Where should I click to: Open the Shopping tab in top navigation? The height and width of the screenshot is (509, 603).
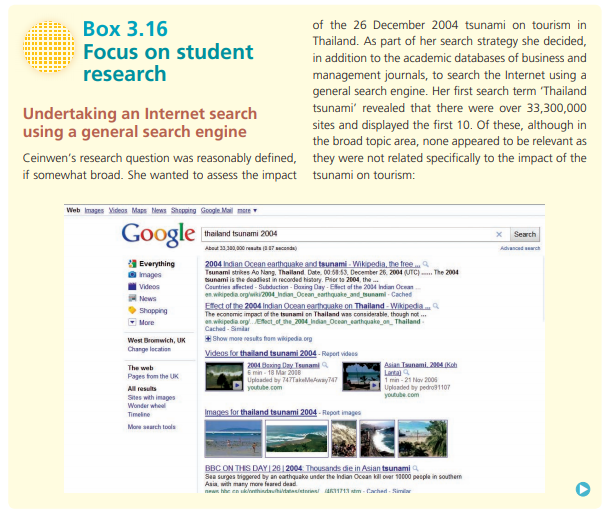183,210
